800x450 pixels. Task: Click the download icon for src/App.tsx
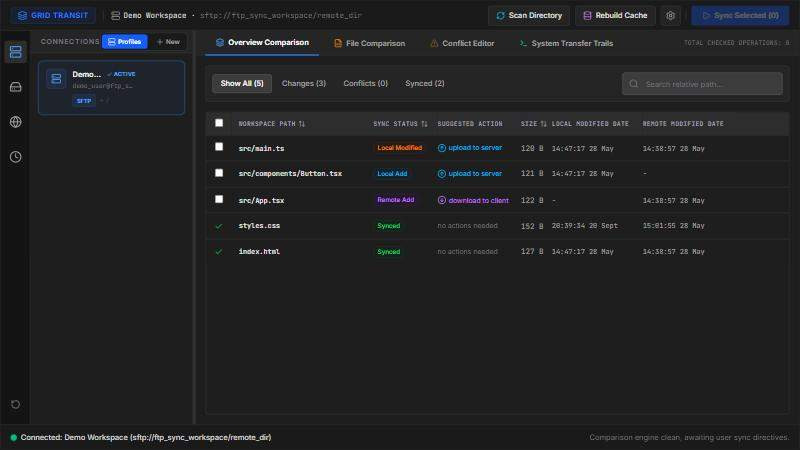(x=442, y=201)
